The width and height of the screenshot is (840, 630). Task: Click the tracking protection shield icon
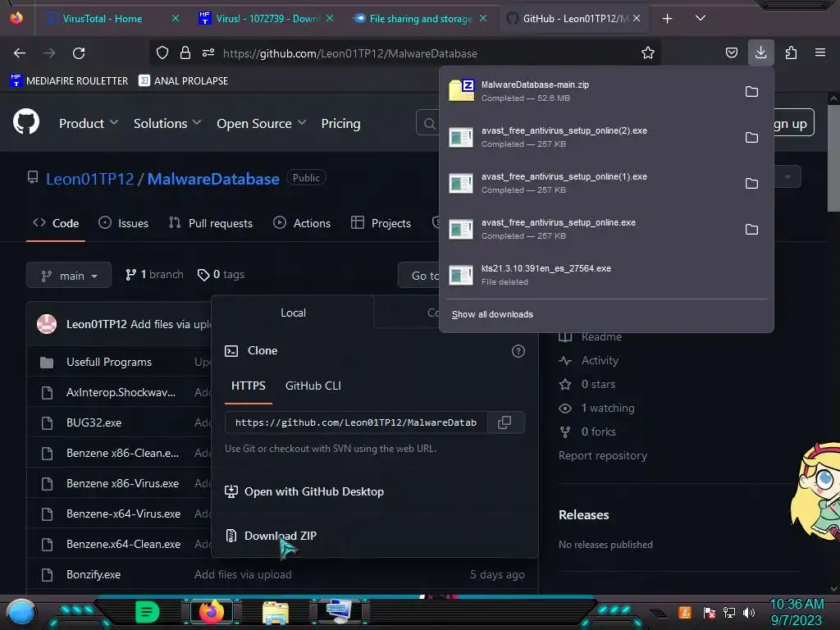tap(162, 52)
